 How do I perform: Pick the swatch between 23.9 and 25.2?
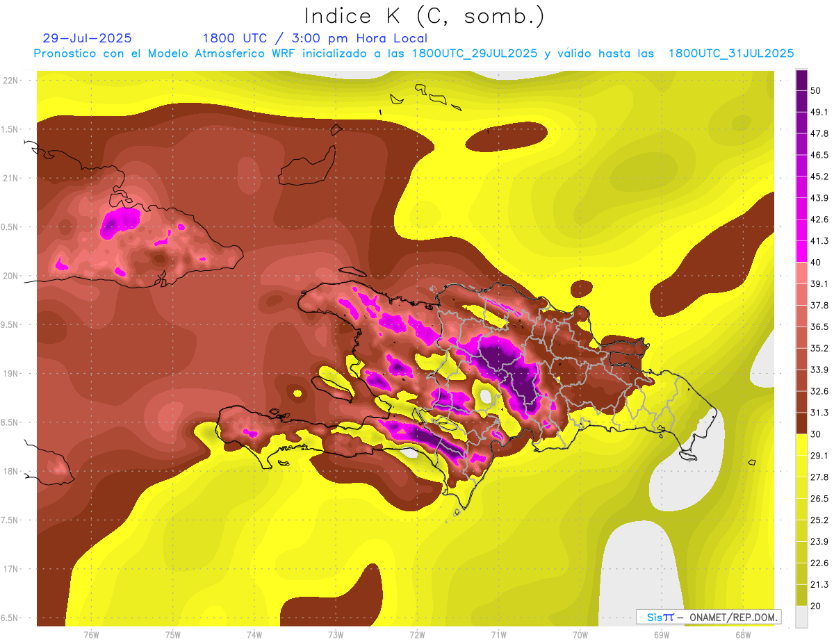point(801,531)
